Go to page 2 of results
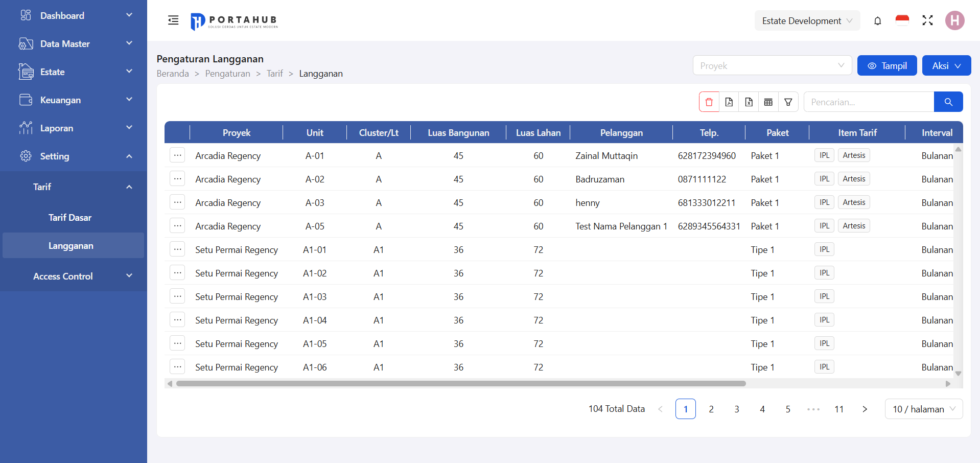The width and height of the screenshot is (980, 463). [711, 409]
